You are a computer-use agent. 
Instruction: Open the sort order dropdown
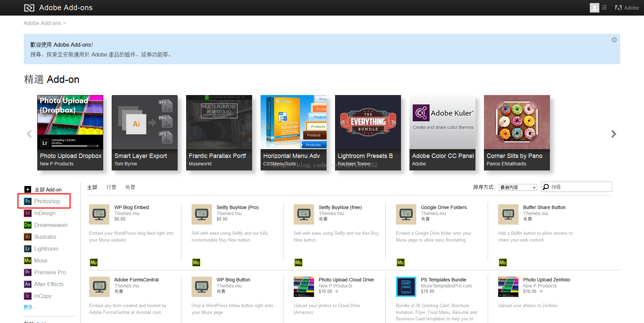(518, 187)
